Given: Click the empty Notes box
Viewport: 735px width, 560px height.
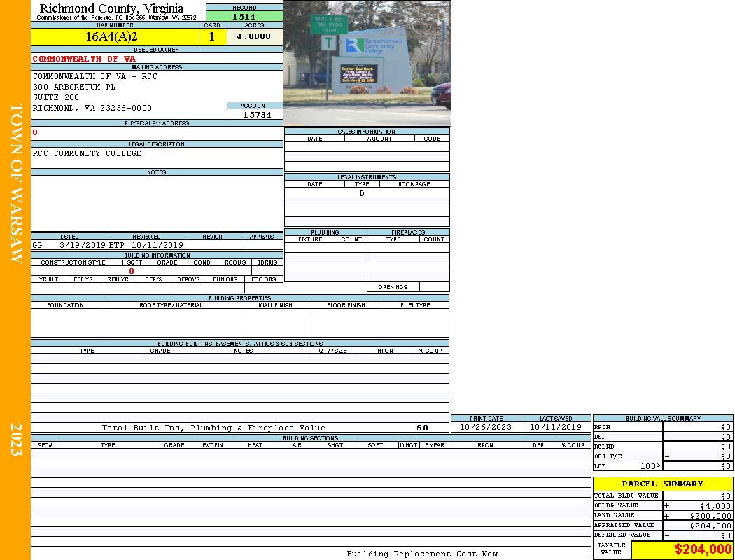Looking at the screenshot, I should [157, 203].
